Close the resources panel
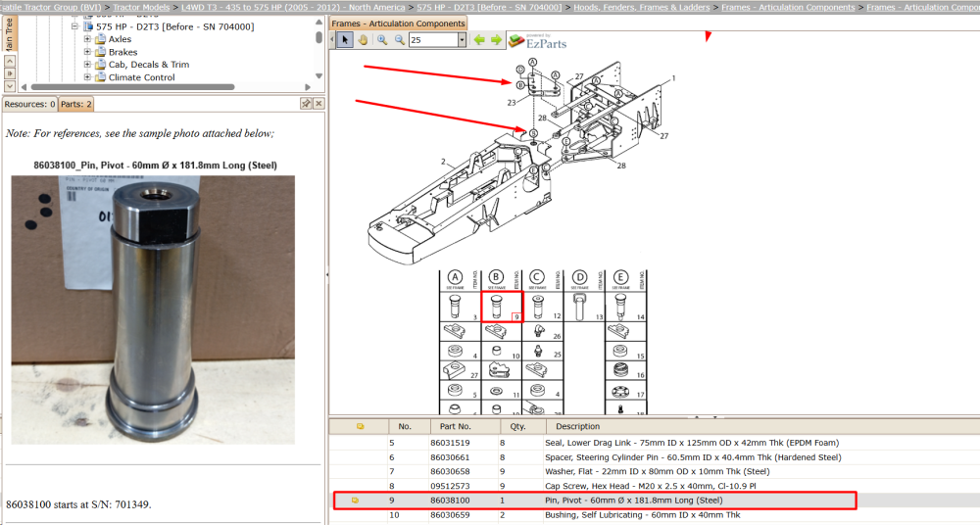980x525 pixels. [318, 104]
